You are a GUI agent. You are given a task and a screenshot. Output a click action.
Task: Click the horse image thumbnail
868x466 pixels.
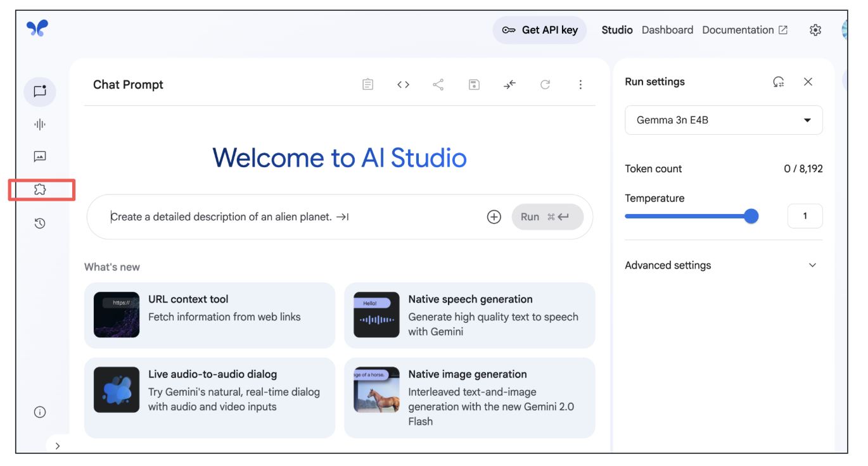[376, 390]
